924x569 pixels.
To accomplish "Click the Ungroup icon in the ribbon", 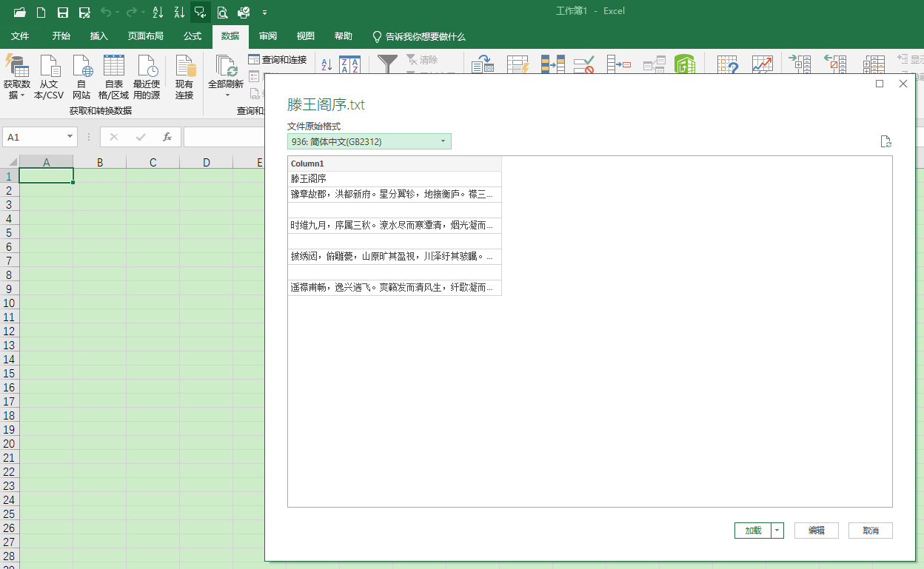I will [x=835, y=64].
